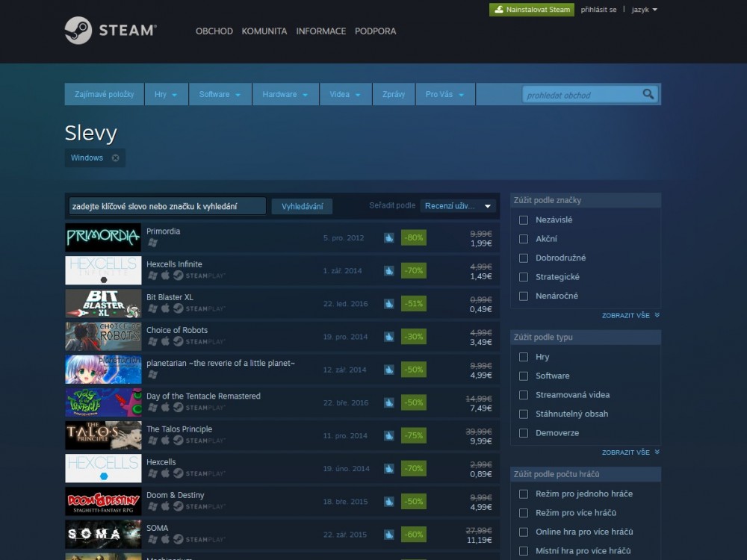This screenshot has height=560, width=747.
Task: Click the Doom & Destiny game logo
Action: [103, 501]
